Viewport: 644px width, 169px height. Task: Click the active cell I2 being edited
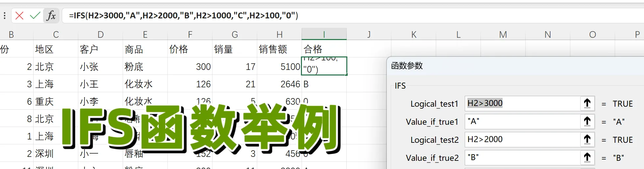click(324, 66)
